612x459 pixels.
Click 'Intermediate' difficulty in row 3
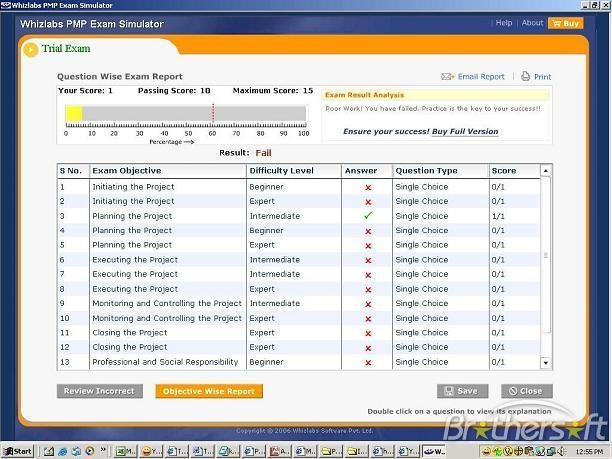tap(275, 216)
